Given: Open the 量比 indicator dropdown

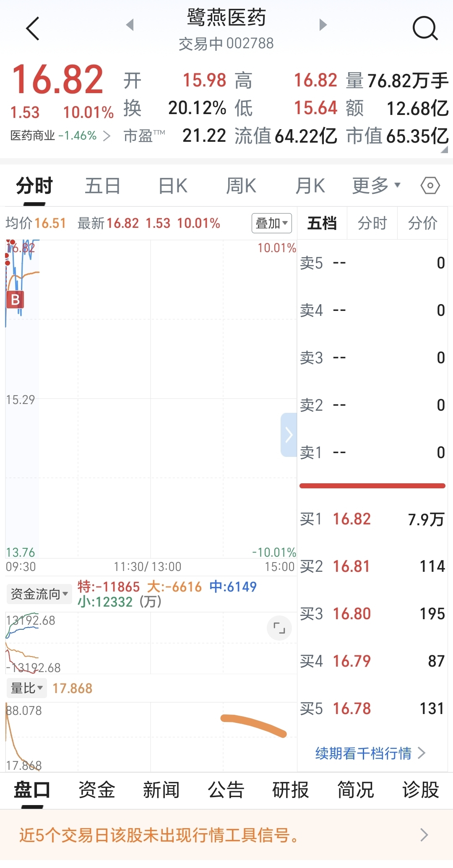Looking at the screenshot, I should click(26, 688).
